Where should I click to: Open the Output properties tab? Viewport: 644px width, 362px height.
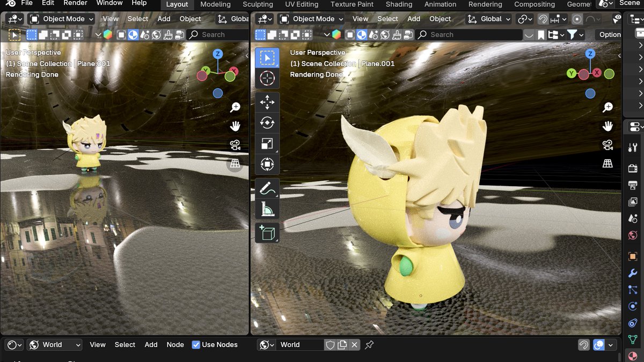pos(633,186)
